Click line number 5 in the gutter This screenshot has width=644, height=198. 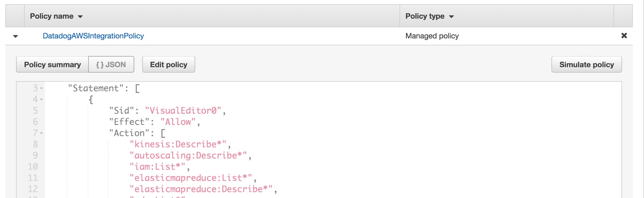35,110
